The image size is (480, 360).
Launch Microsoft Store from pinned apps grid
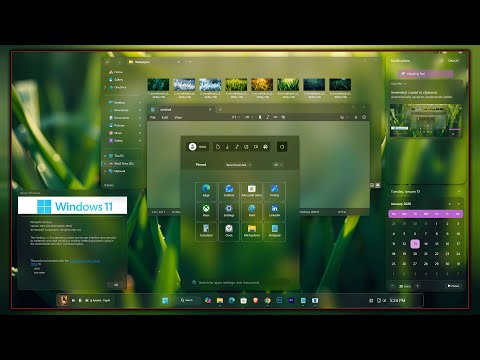pos(252,191)
